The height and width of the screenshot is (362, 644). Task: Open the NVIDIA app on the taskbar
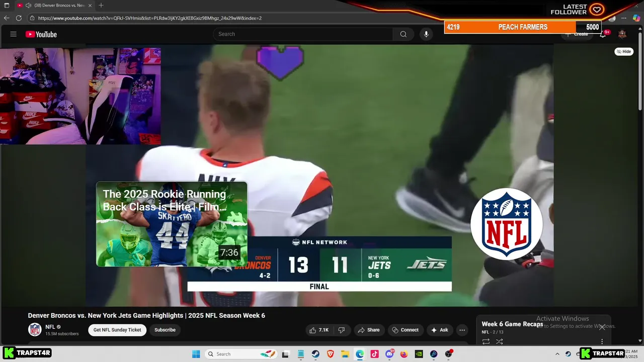(419, 354)
